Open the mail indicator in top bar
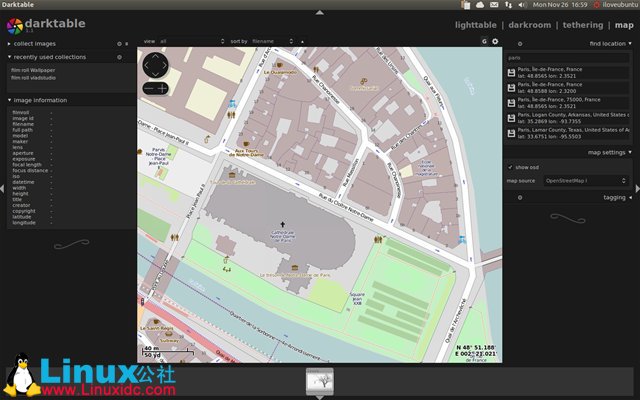Screen dimensions: 640x400 494,5
